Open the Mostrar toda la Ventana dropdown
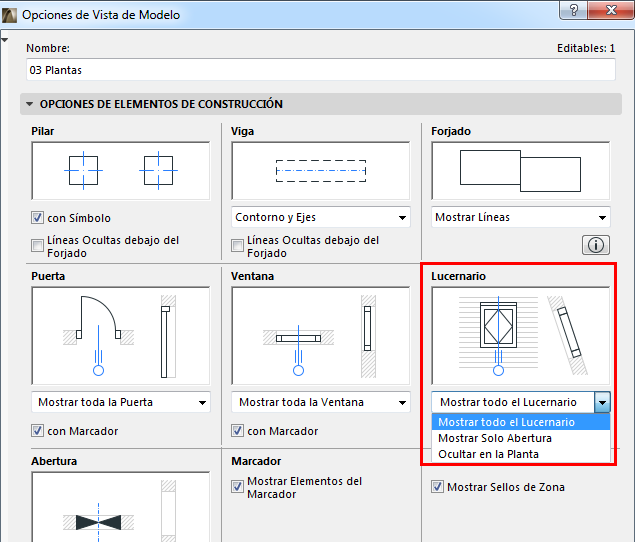Viewport: 635px width, 542px height. 321,402
